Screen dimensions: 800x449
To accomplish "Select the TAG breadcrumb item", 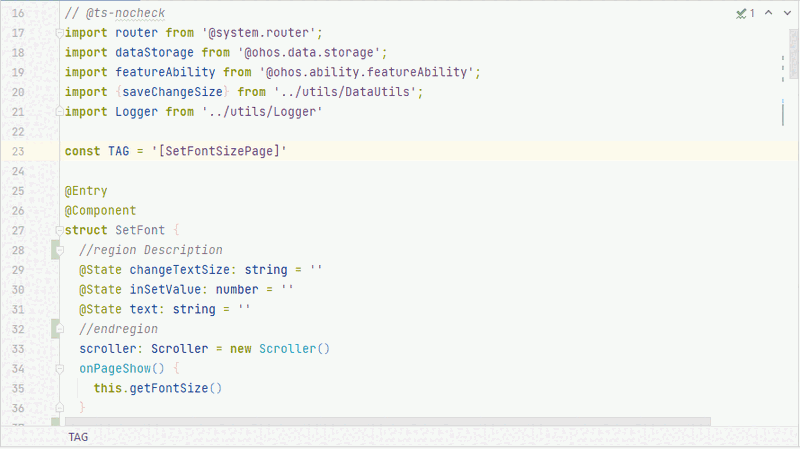I will [x=78, y=437].
